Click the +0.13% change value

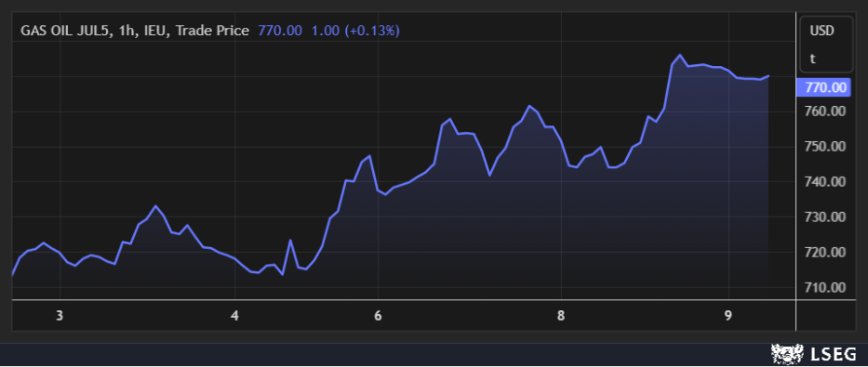pos(372,31)
